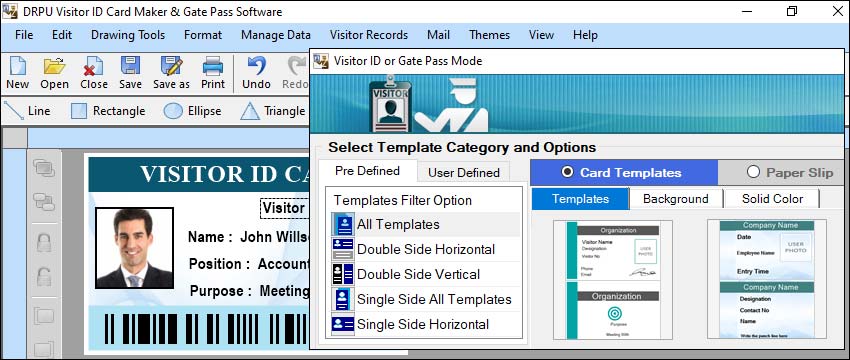Screen dimensions: 850x360
Task: Select the Paper Slip radio button
Action: (753, 172)
